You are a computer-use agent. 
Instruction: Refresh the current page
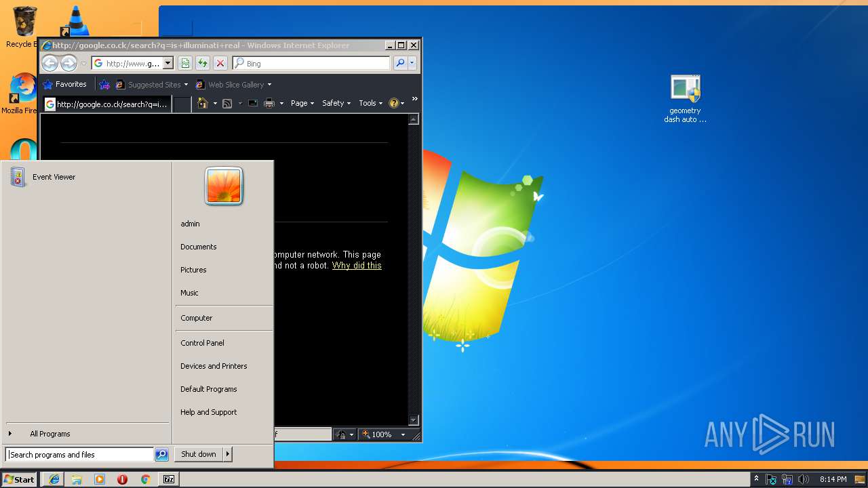(203, 63)
